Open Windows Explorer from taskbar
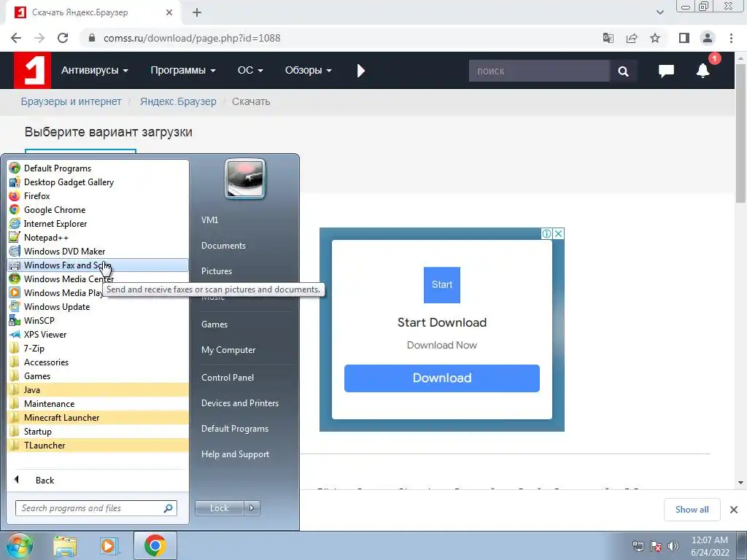747x560 pixels. click(x=65, y=545)
